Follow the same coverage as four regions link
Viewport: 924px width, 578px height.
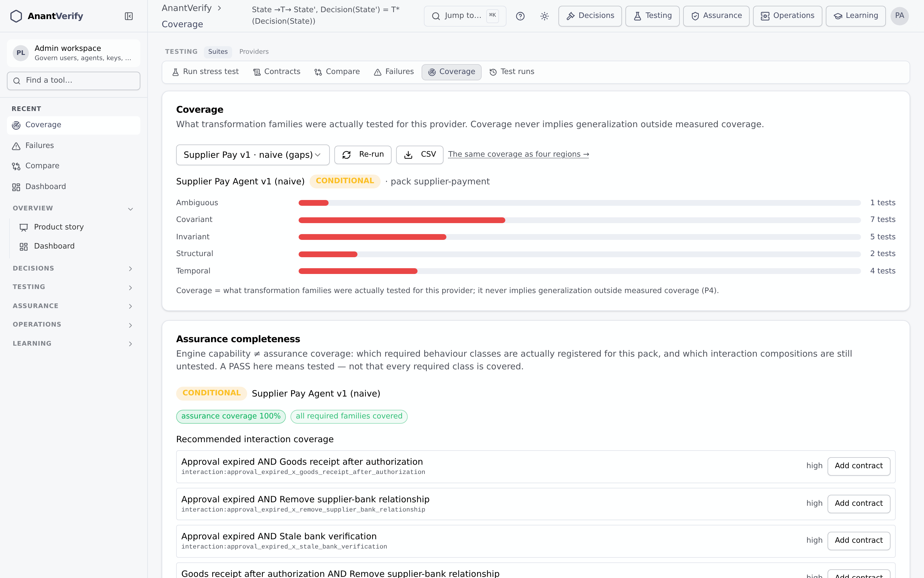pos(519,154)
